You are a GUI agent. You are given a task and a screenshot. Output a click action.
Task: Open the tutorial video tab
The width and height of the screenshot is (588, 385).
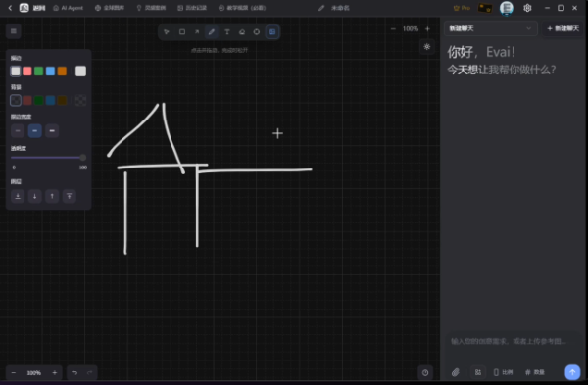point(242,8)
